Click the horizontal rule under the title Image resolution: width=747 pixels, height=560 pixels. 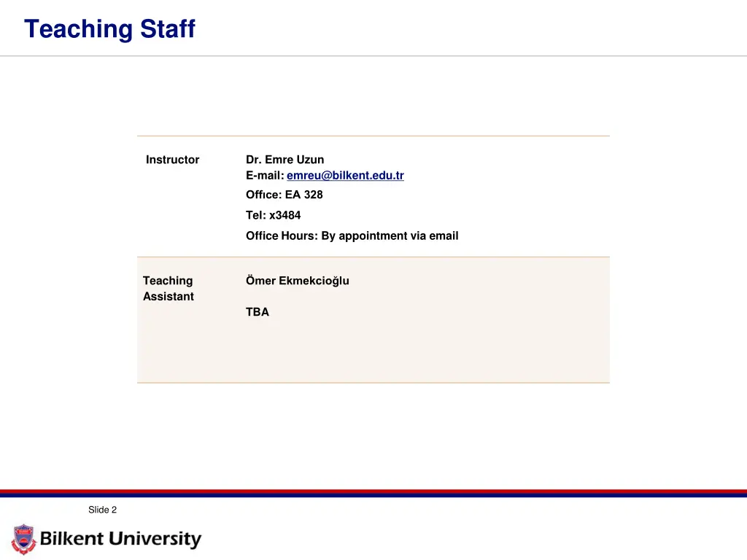pos(373,55)
